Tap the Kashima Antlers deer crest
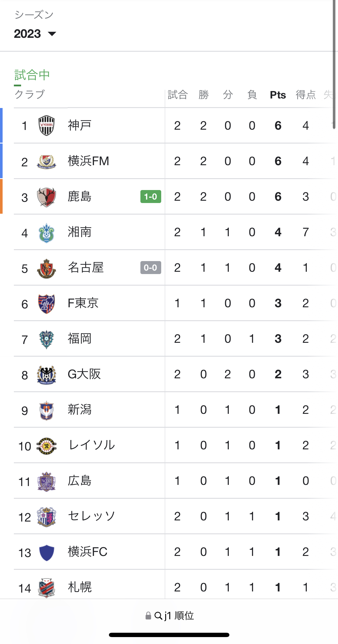Screen dimensions: 338x644 tap(46, 197)
